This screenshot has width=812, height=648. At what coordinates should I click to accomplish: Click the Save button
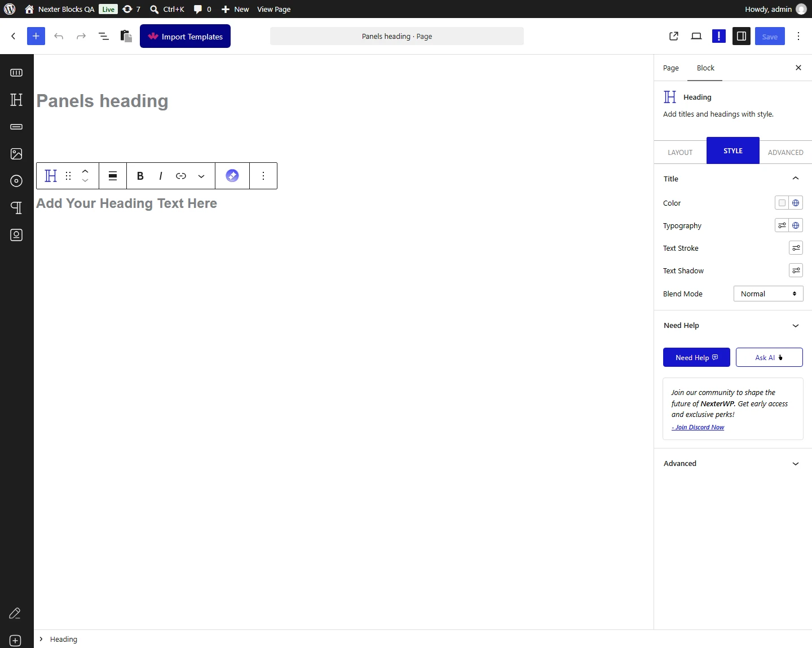770,36
